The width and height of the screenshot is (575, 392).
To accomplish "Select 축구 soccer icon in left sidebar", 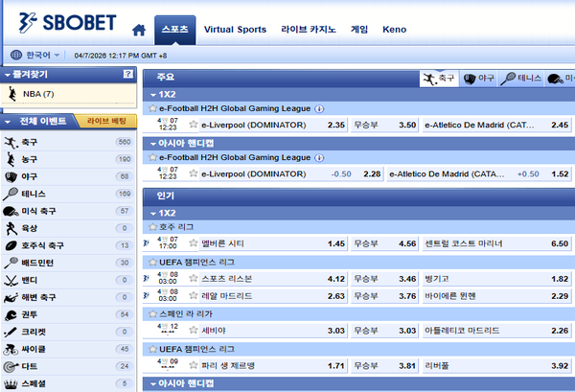I will 11,142.
